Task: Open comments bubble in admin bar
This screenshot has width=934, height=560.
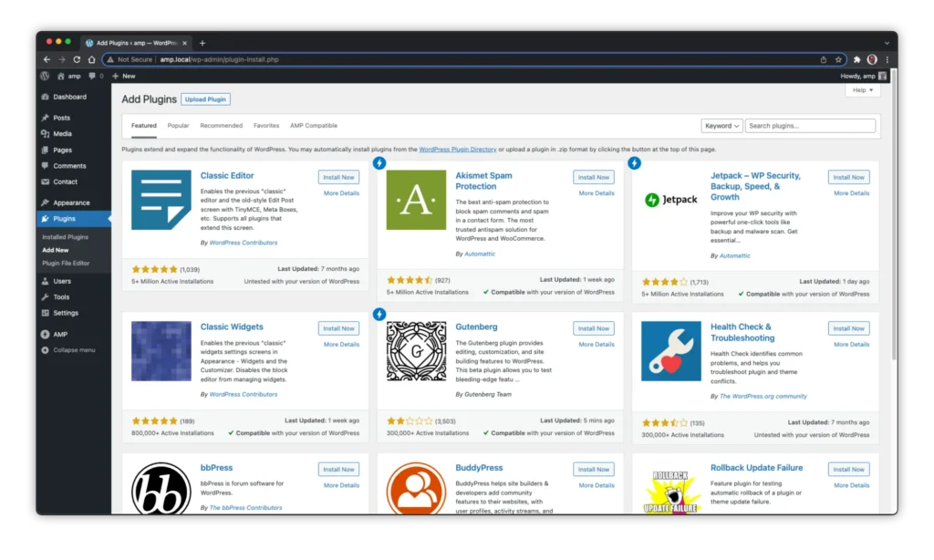Action: [x=92, y=77]
